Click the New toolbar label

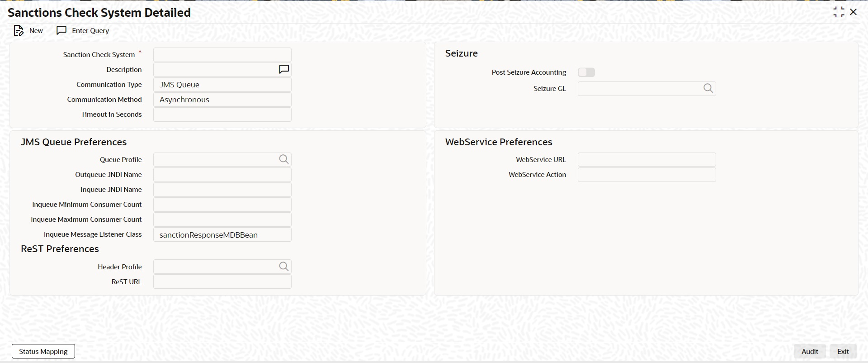click(36, 31)
